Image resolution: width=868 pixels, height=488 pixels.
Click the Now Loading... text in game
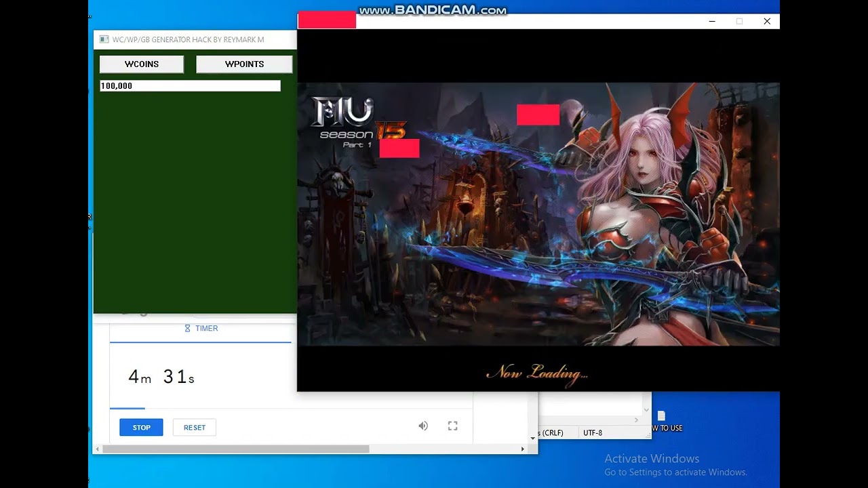coord(537,372)
